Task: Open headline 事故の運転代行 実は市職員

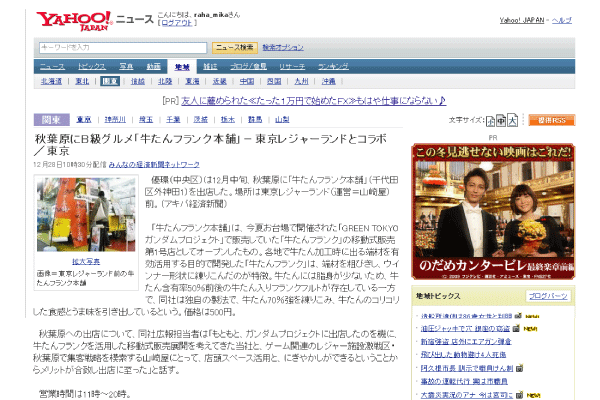Action: click(464, 381)
